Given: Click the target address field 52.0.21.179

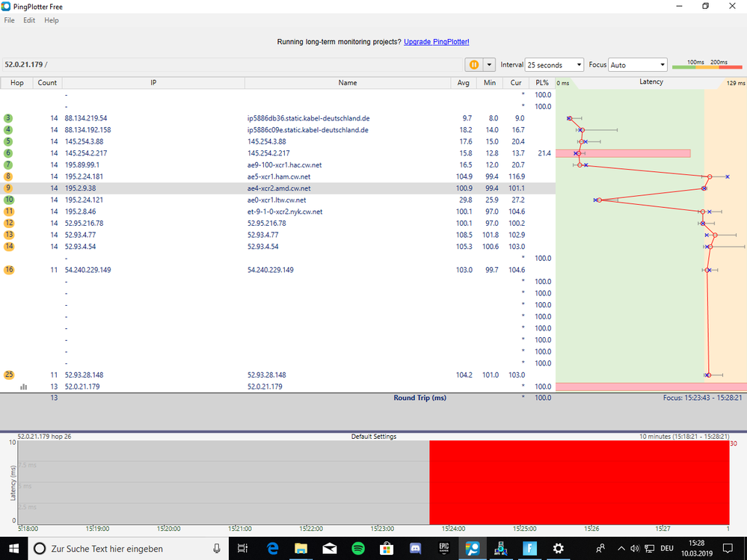Looking at the screenshot, I should [x=233, y=64].
